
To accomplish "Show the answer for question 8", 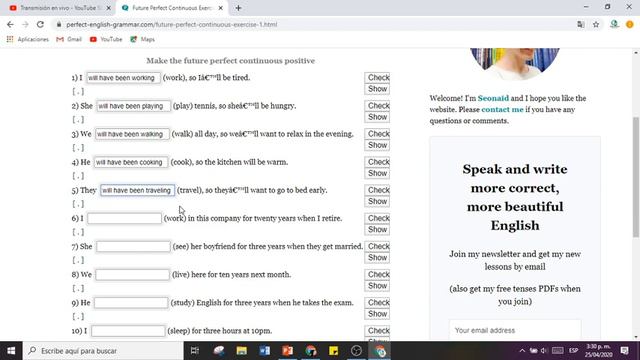I will pyautogui.click(x=377, y=286).
